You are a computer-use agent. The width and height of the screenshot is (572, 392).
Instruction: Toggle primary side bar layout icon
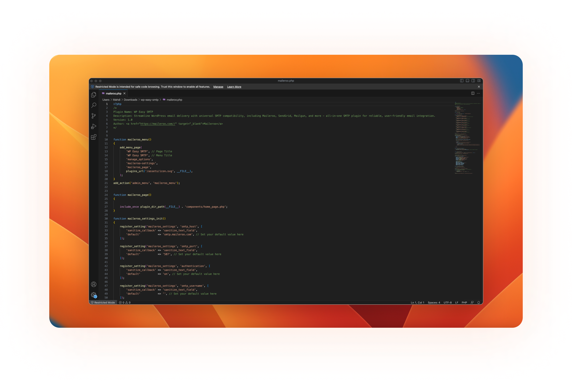462,81
